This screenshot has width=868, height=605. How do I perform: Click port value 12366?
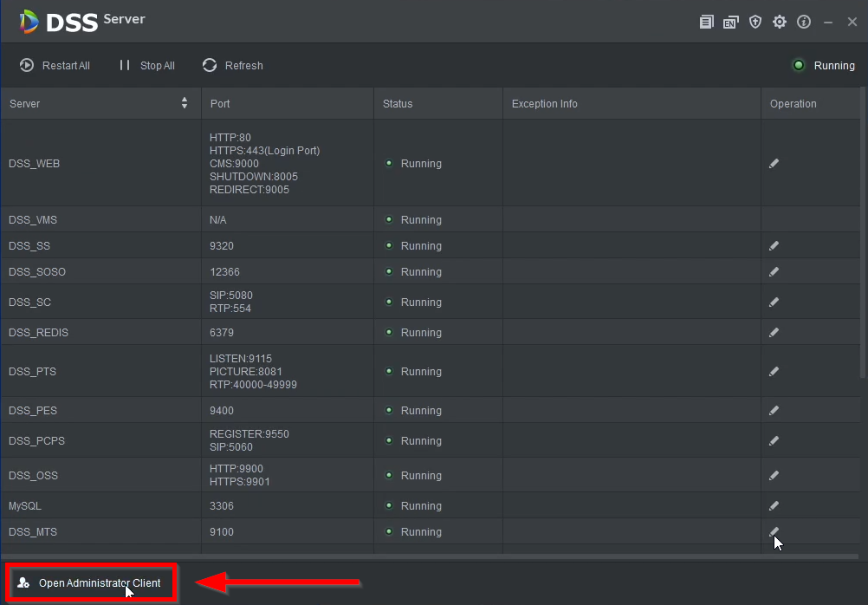coord(224,271)
